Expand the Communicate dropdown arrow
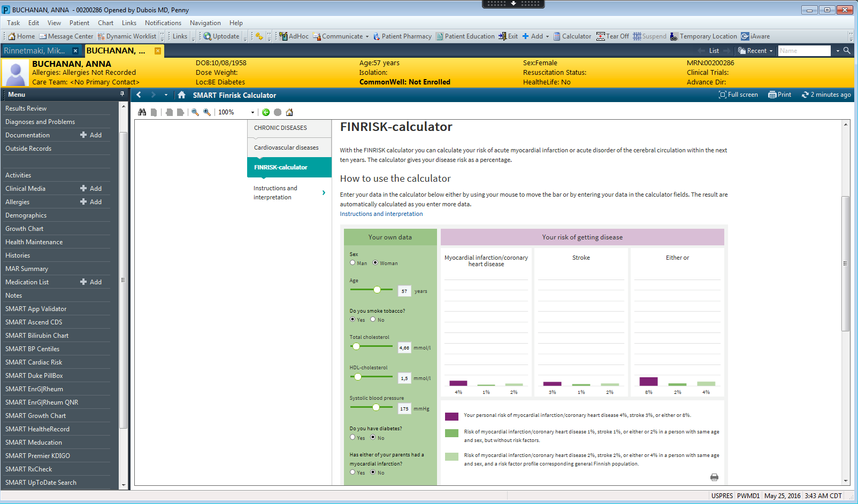 tap(367, 37)
